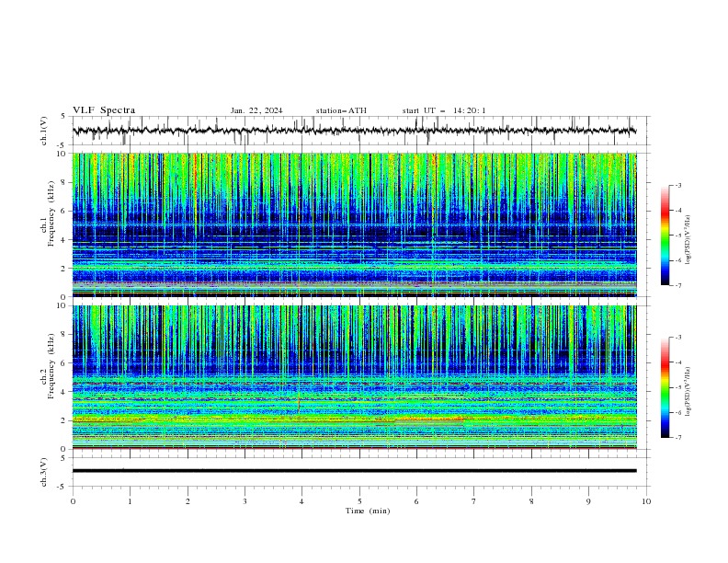The image size is (728, 563).
Task: Click the ch.1 colorbar 'log(PSD)(V²/Hz)' label
Action: tap(688, 240)
